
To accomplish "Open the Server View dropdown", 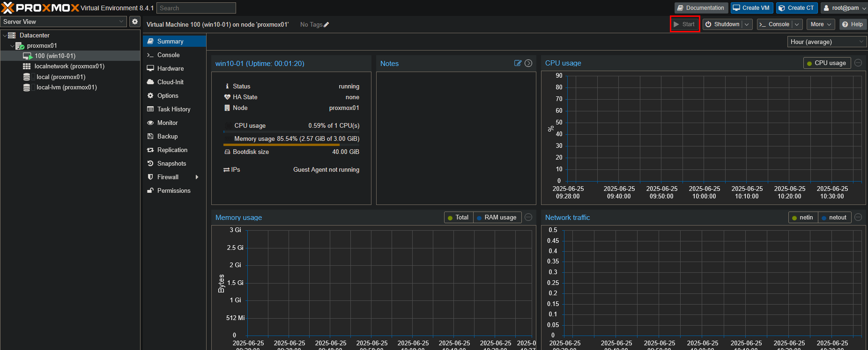I will point(64,22).
